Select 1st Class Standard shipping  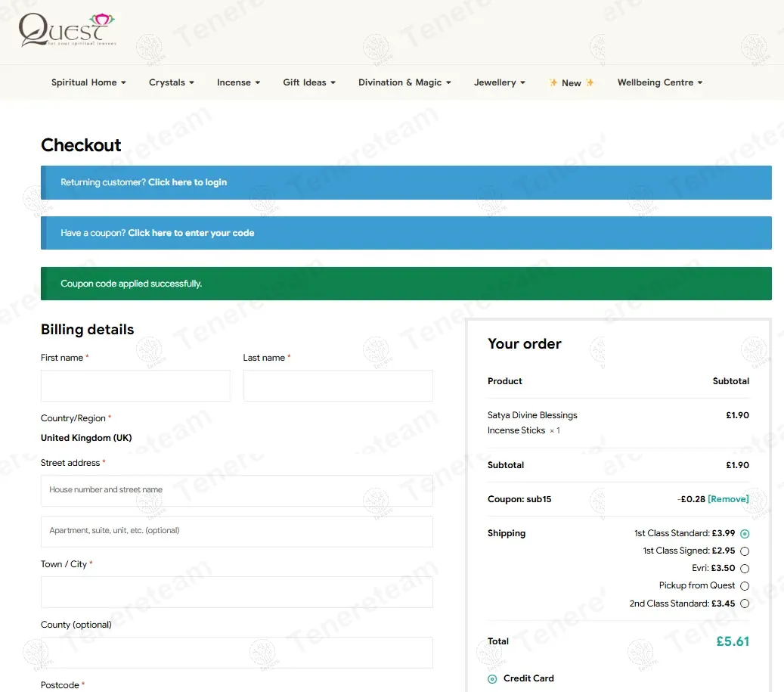pyautogui.click(x=745, y=534)
